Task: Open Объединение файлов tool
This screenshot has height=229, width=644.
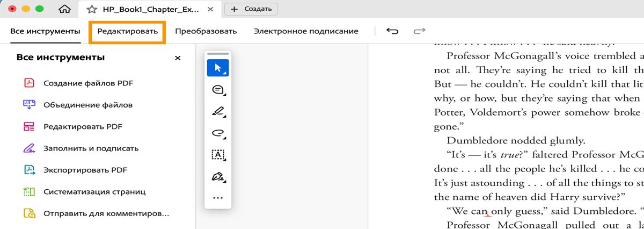Action: 88,105
